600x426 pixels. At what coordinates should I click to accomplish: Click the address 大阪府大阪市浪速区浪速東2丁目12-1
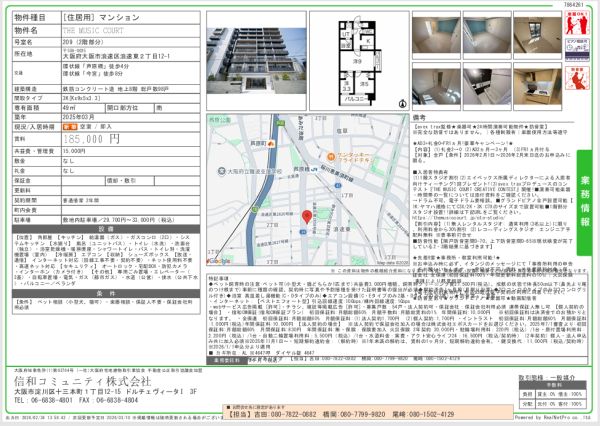[116, 56]
